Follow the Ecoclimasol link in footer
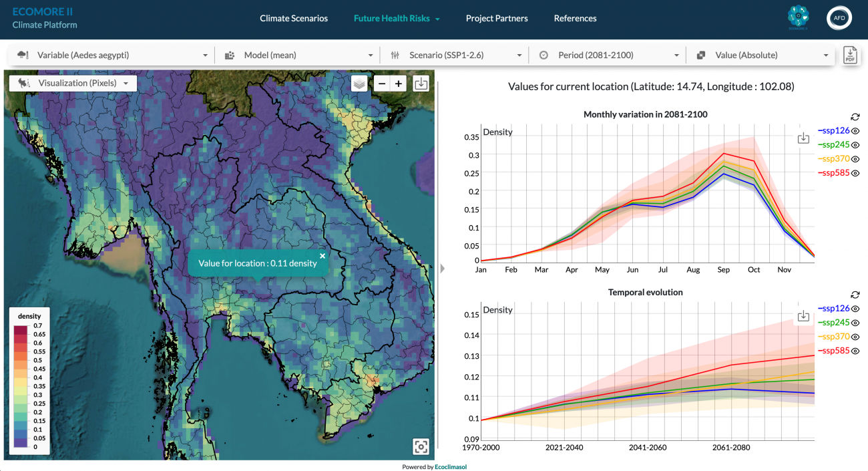The width and height of the screenshot is (868, 471). (451, 467)
